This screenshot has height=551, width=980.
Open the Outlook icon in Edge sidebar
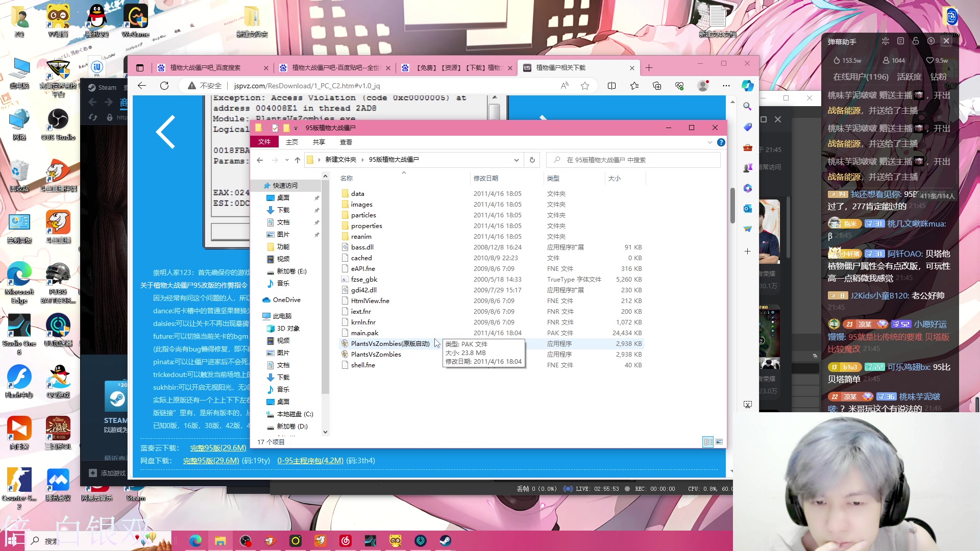point(747,209)
